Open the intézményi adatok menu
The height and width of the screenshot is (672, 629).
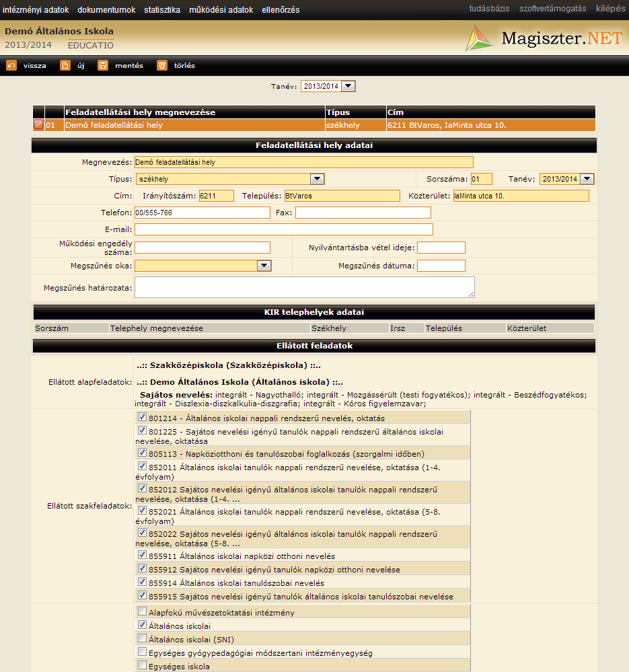pyautogui.click(x=36, y=10)
